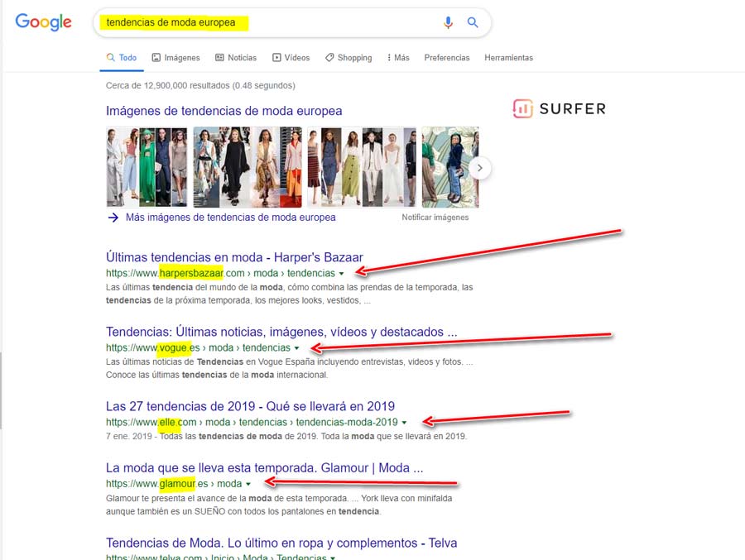Viewport: 745px width, 560px height.
Task: Open the Imágenes search tab
Action: [x=175, y=57]
